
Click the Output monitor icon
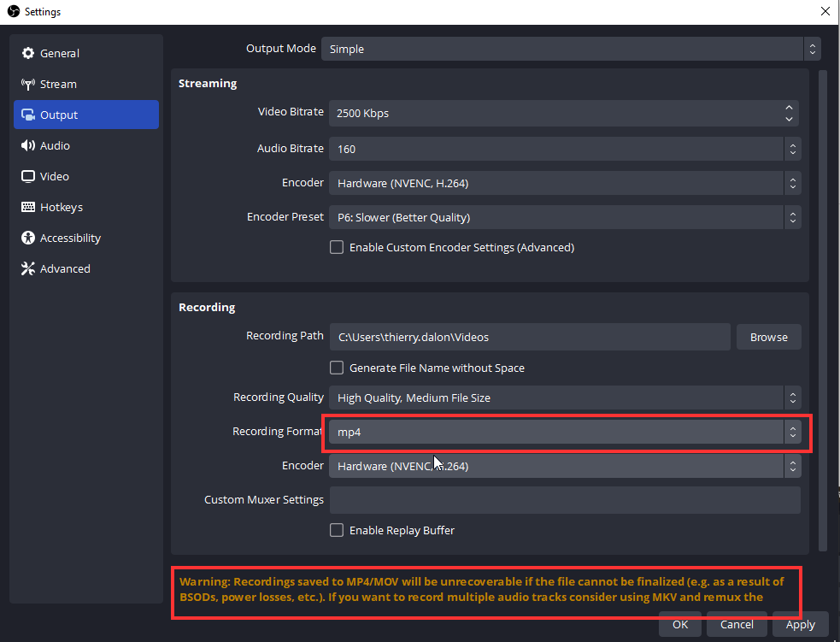[28, 115]
